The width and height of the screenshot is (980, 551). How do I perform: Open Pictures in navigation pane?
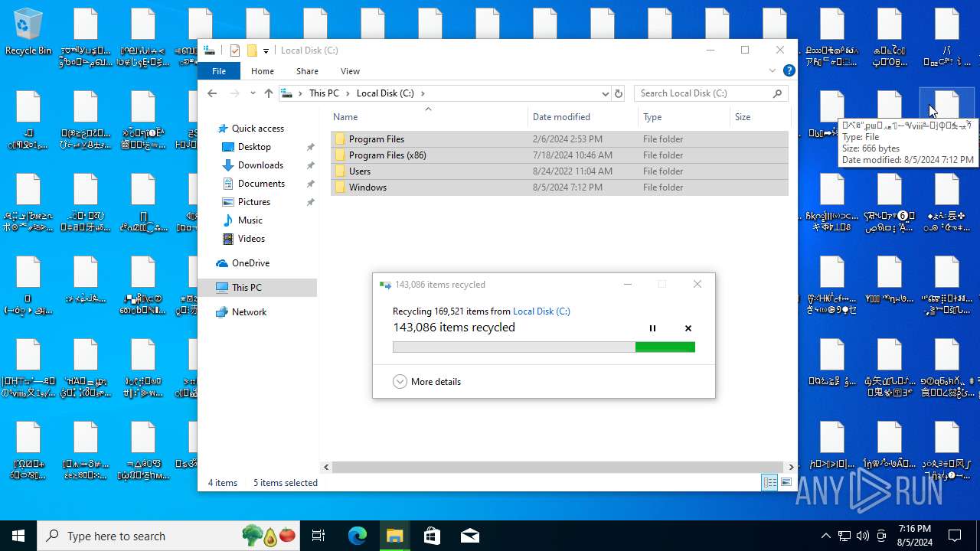[x=253, y=202]
